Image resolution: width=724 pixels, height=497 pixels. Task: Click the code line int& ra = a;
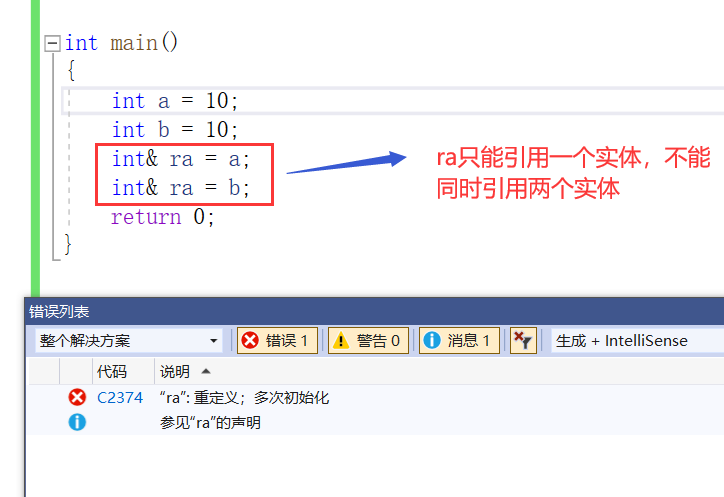(x=181, y=159)
